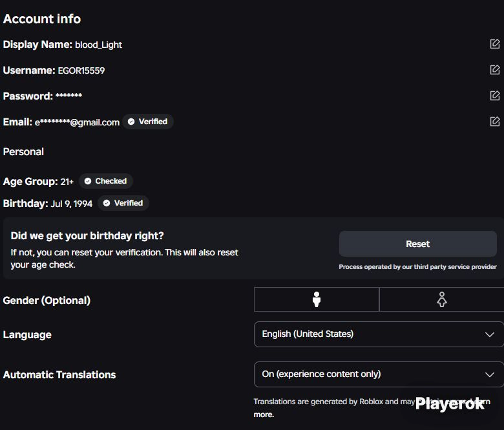Edit the Display Name with pencil icon

point(495,44)
